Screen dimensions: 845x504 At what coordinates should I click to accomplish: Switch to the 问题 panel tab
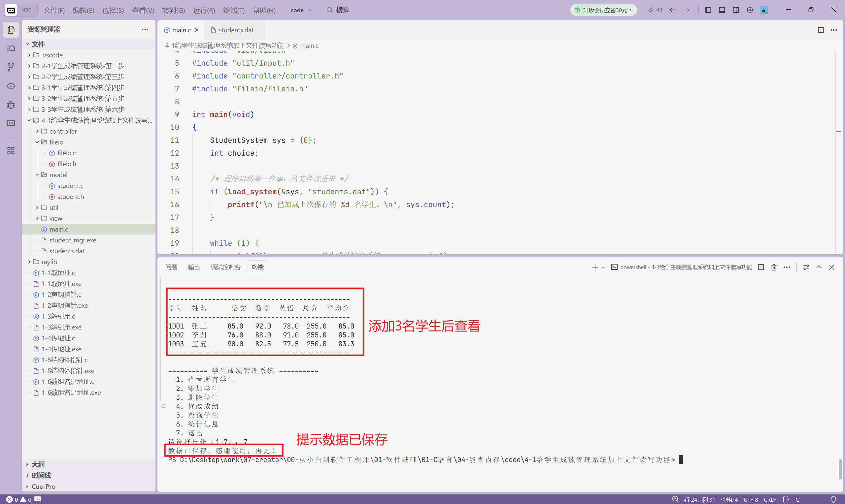pos(171,267)
